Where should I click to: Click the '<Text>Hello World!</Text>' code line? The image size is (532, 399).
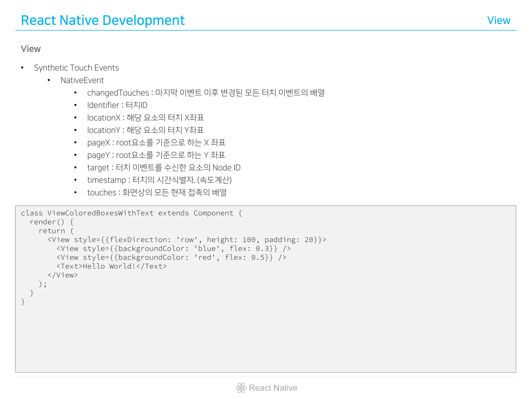click(111, 266)
